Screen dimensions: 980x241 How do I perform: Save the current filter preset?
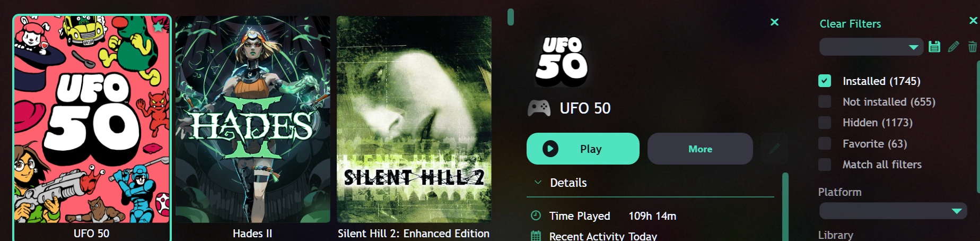[x=934, y=47]
